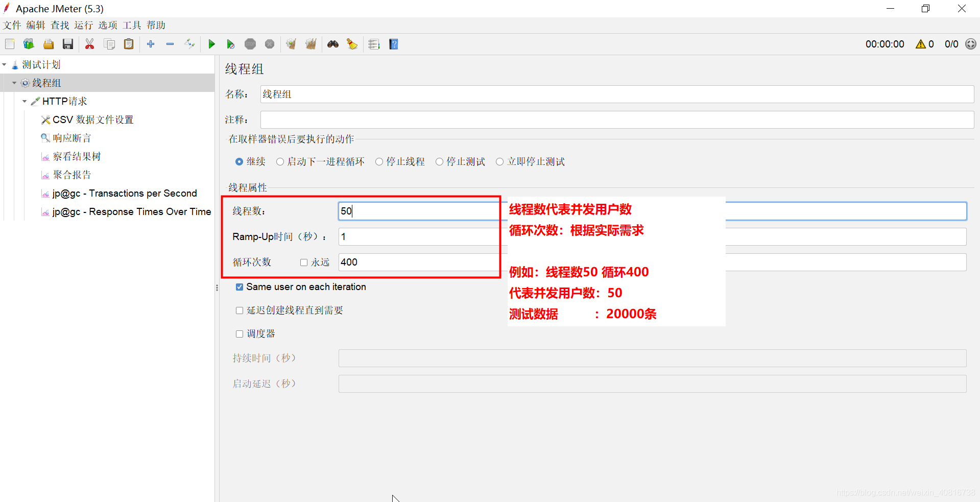Click the Shutdown test icon
The height and width of the screenshot is (502, 980).
click(270, 44)
